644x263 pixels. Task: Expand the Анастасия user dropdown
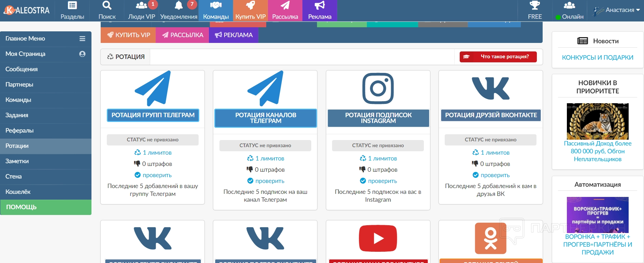617,10
